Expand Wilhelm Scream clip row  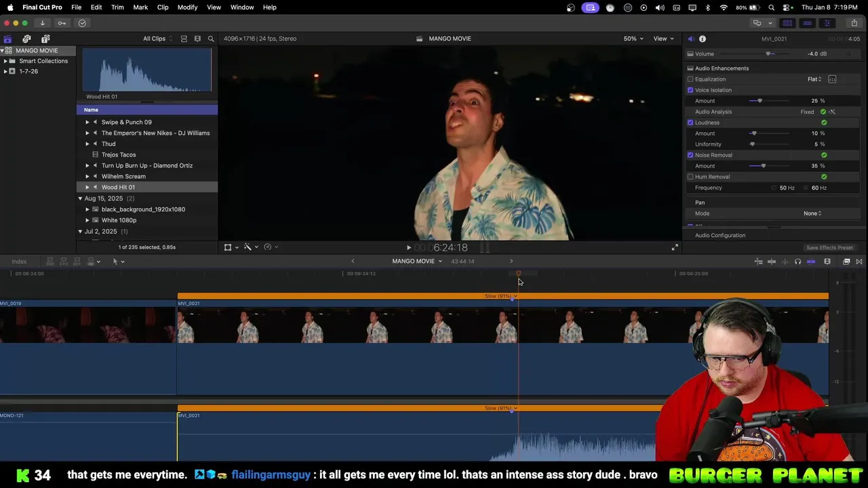pyautogui.click(x=87, y=176)
